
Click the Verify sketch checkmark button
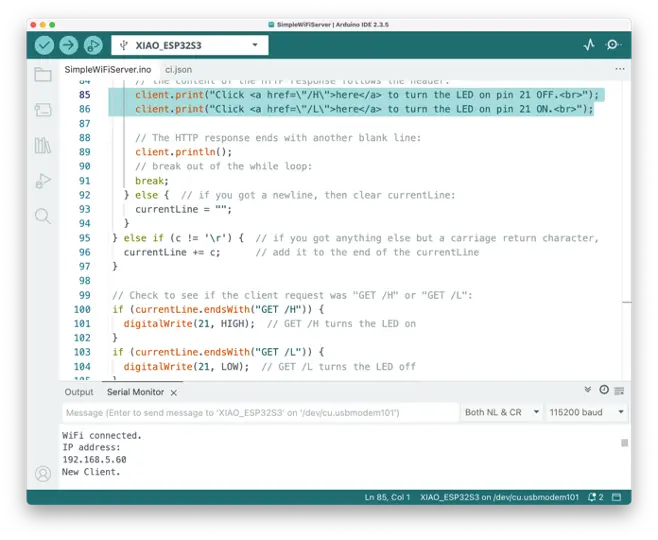[44, 45]
